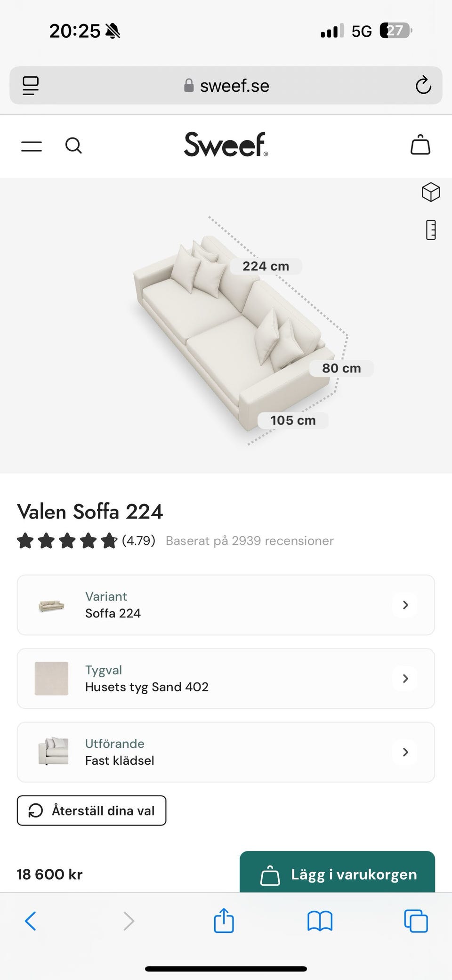Open Safari bookmarks

pos(320,921)
